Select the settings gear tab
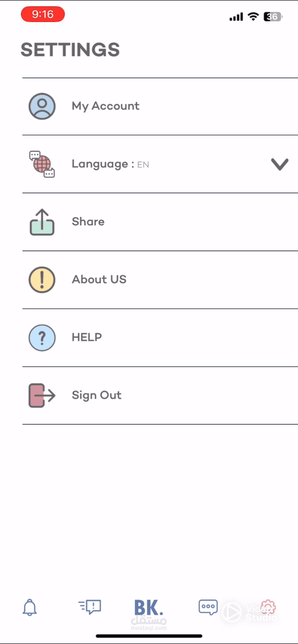 [x=268, y=607]
